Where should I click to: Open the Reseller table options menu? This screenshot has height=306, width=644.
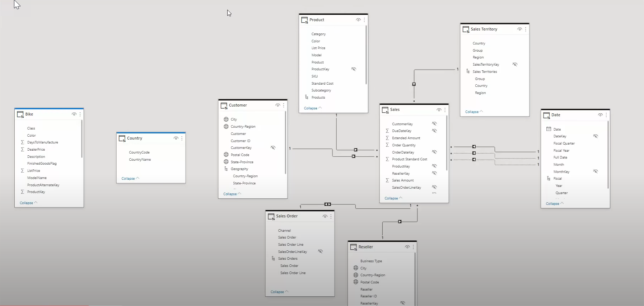tap(413, 247)
